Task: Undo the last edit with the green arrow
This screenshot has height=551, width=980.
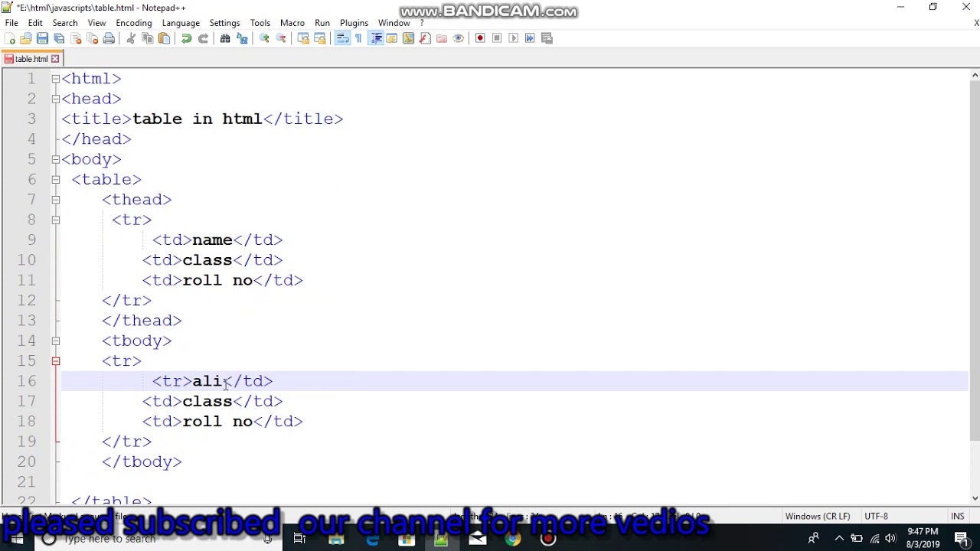Action: point(186,38)
